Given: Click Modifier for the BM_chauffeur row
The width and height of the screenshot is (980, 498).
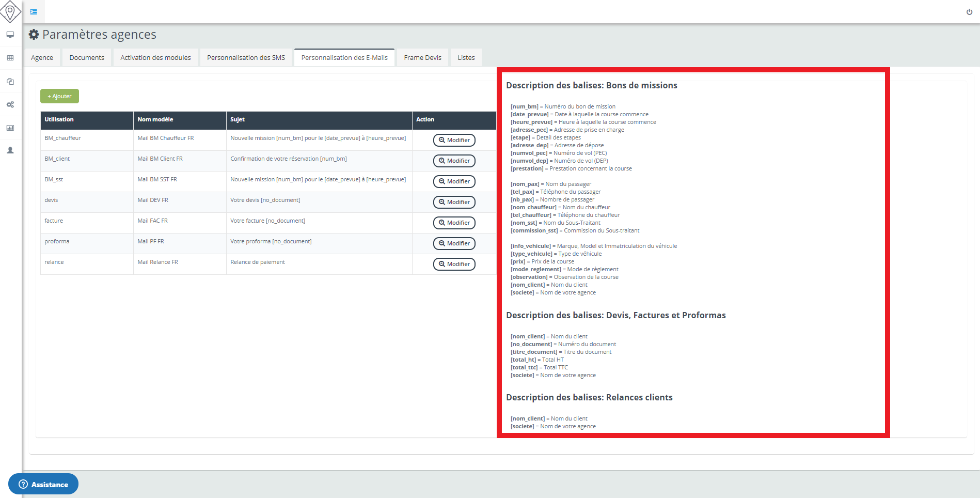Looking at the screenshot, I should tap(454, 140).
